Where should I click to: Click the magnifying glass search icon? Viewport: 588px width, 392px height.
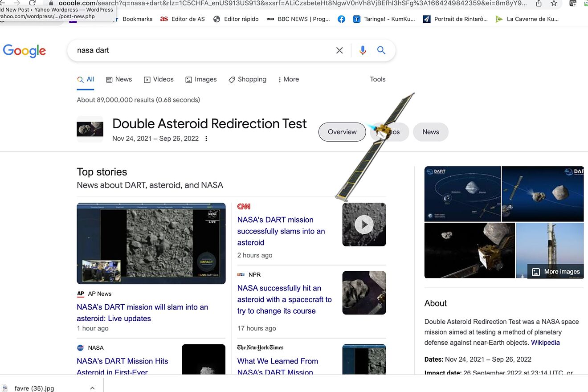coord(381,50)
